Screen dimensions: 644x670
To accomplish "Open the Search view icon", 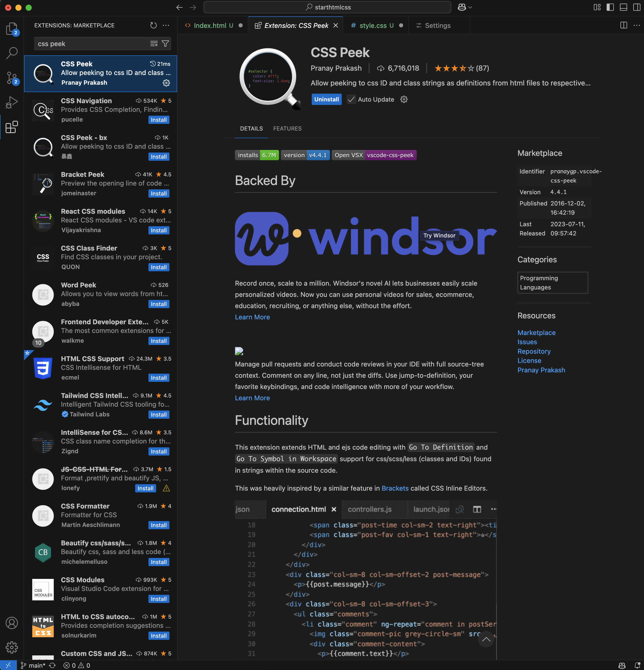I will tap(12, 53).
